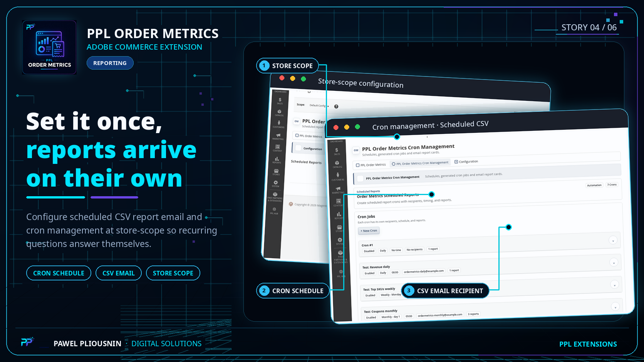Image resolution: width=644 pixels, height=362 pixels.
Task: Open Catalog icon in Cron management window sidebar
Action: click(x=337, y=164)
